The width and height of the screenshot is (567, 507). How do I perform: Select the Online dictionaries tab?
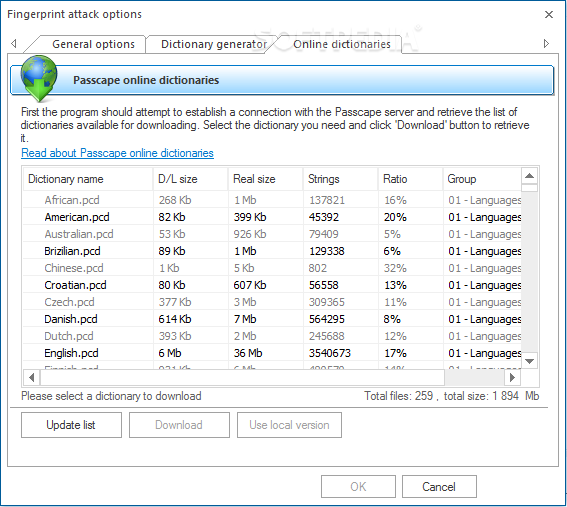[x=342, y=44]
